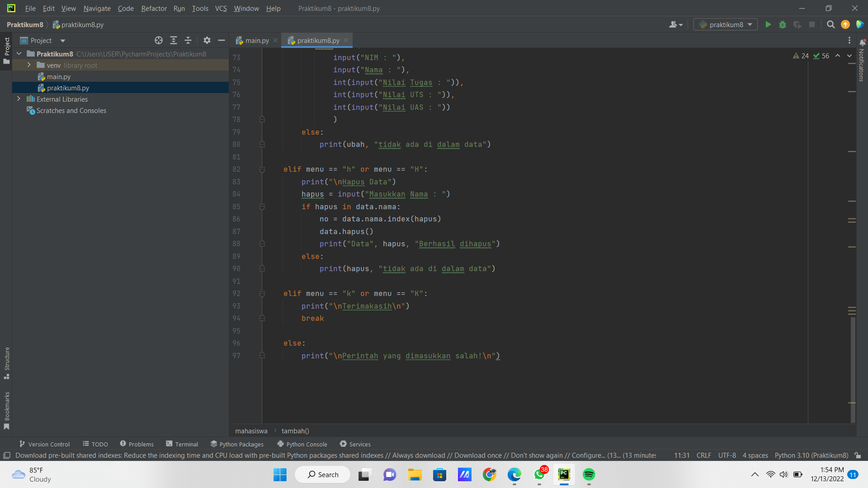Open the Project panel settings gear

(x=207, y=40)
